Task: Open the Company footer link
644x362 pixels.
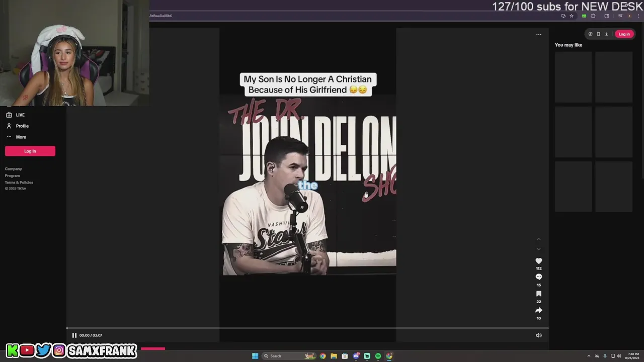Action: (x=14, y=169)
